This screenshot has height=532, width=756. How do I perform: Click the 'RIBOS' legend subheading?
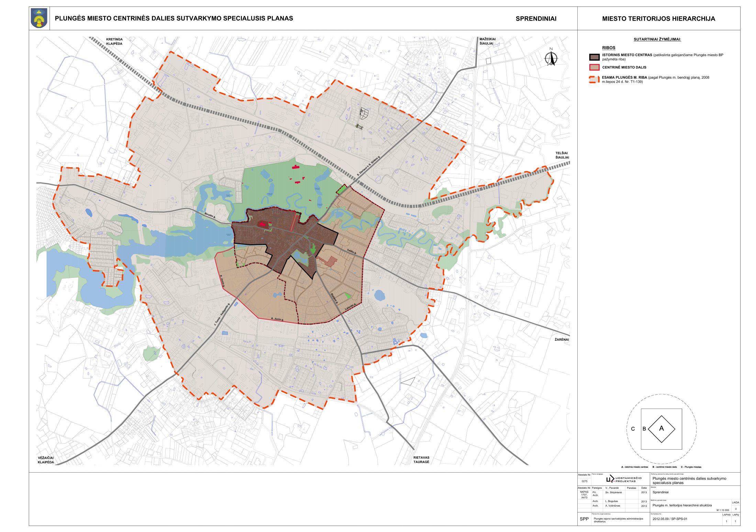click(x=609, y=48)
